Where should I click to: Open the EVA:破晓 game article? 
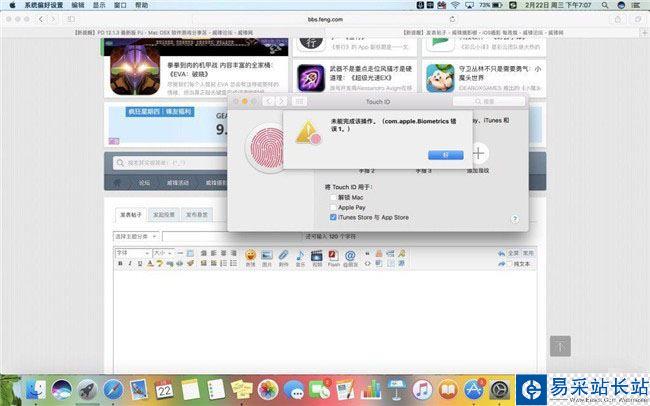point(222,70)
